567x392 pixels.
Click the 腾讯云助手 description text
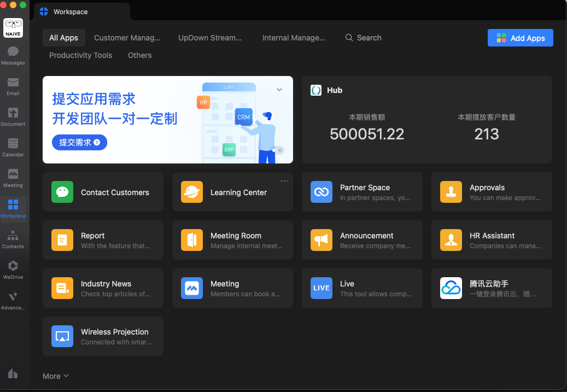click(x=502, y=294)
